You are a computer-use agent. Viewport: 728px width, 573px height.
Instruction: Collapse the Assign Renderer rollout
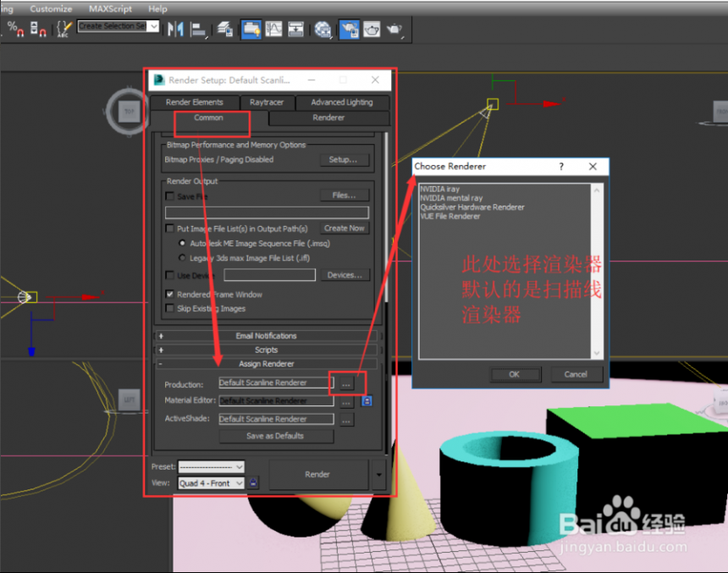[267, 364]
